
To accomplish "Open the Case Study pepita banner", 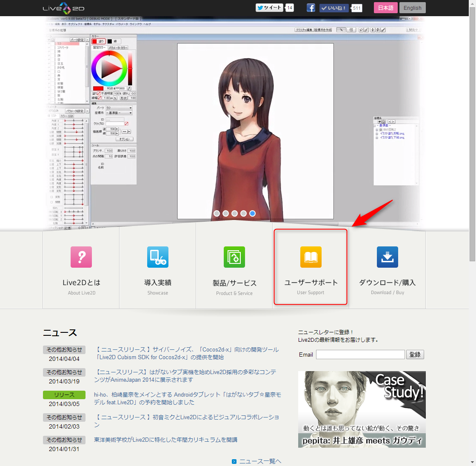I will click(362, 409).
